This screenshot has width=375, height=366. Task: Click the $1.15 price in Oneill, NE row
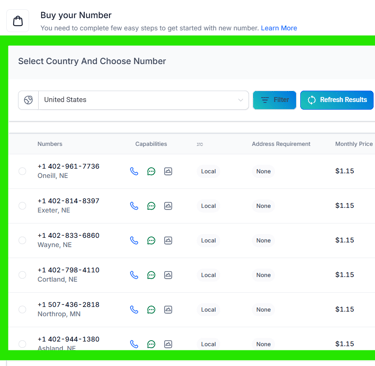pyautogui.click(x=345, y=171)
